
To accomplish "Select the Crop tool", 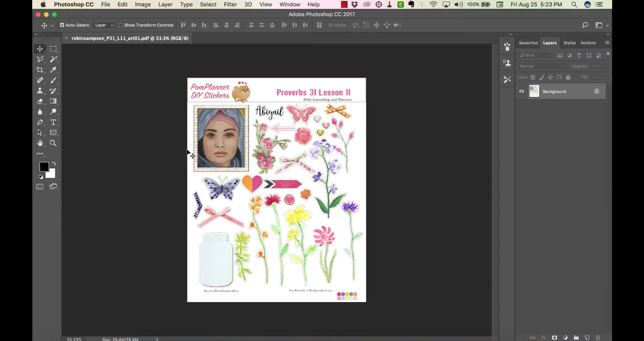I will point(40,70).
